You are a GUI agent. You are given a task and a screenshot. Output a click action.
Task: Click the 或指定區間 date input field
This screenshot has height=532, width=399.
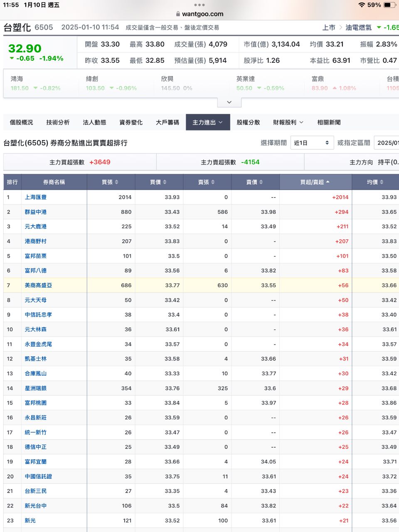[x=387, y=143]
